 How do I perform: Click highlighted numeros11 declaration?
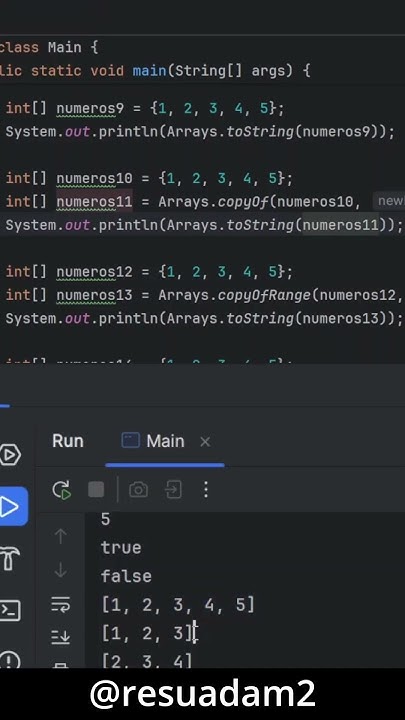pyautogui.click(x=94, y=202)
